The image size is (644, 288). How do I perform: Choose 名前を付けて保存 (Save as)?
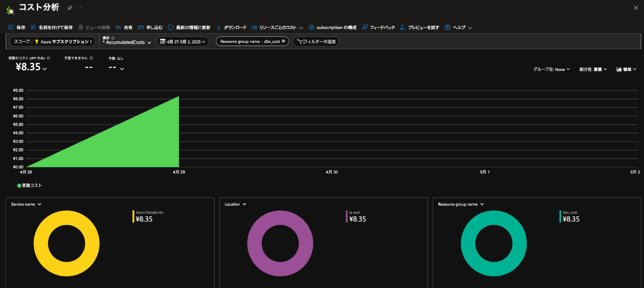(52, 28)
